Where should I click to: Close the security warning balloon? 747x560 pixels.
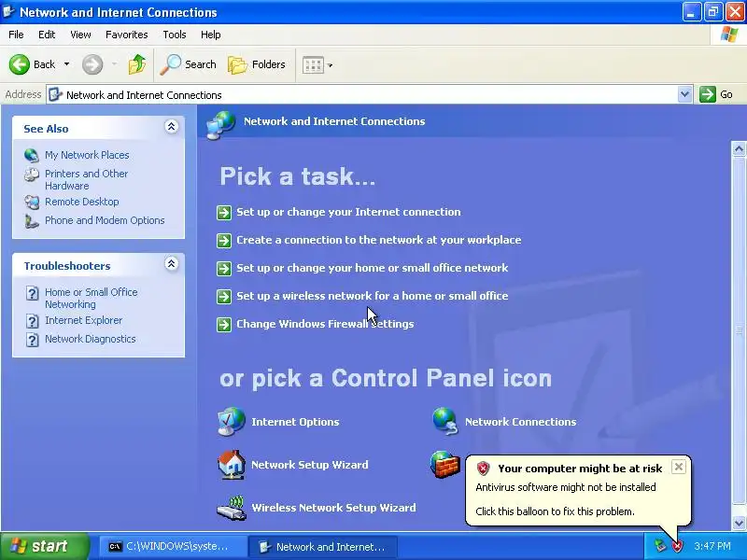point(679,467)
